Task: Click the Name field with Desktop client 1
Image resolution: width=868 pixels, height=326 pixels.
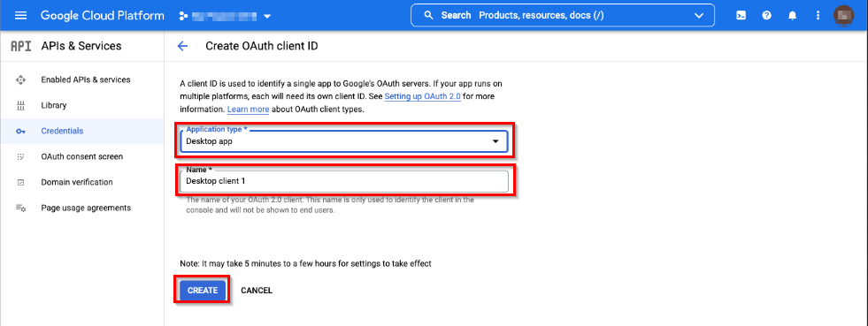Action: click(x=344, y=181)
